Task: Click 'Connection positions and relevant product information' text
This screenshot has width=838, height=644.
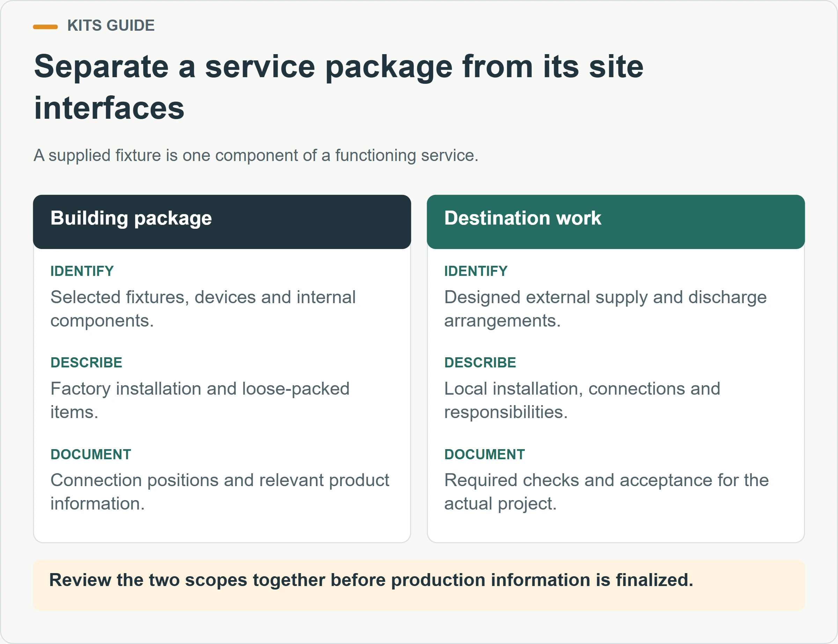Action: coord(220,492)
